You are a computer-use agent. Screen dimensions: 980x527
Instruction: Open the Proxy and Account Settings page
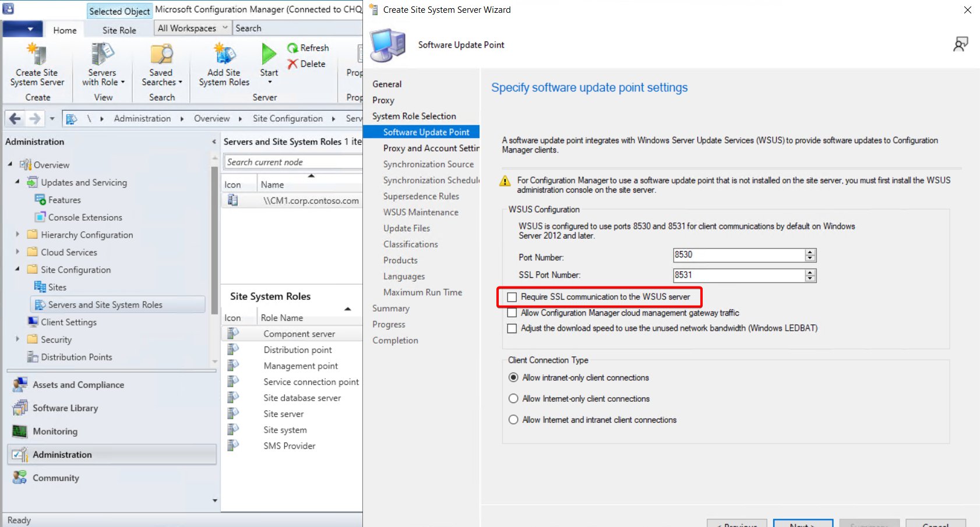point(431,148)
